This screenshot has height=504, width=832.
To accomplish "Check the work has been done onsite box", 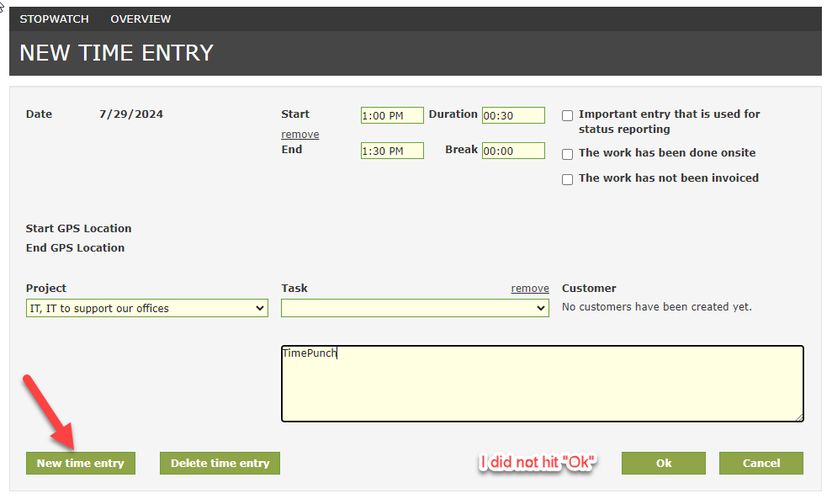I will [x=568, y=154].
